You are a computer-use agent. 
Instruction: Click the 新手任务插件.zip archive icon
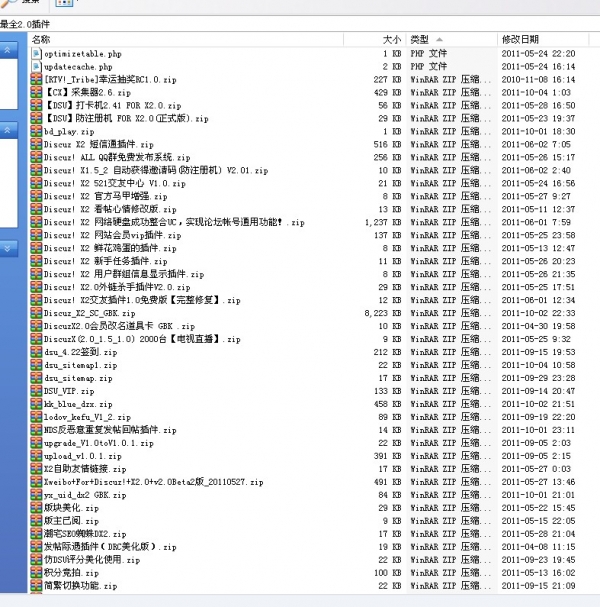[36, 261]
